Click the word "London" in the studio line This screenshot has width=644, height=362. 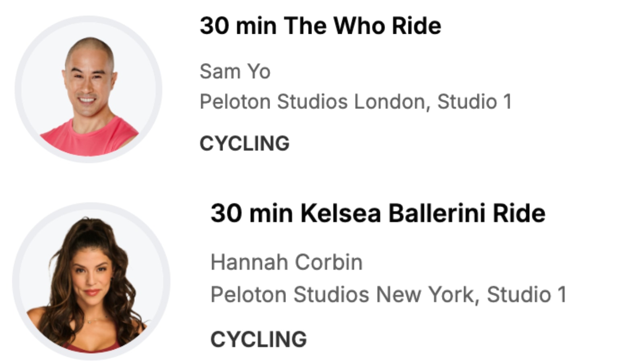pyautogui.click(x=389, y=101)
